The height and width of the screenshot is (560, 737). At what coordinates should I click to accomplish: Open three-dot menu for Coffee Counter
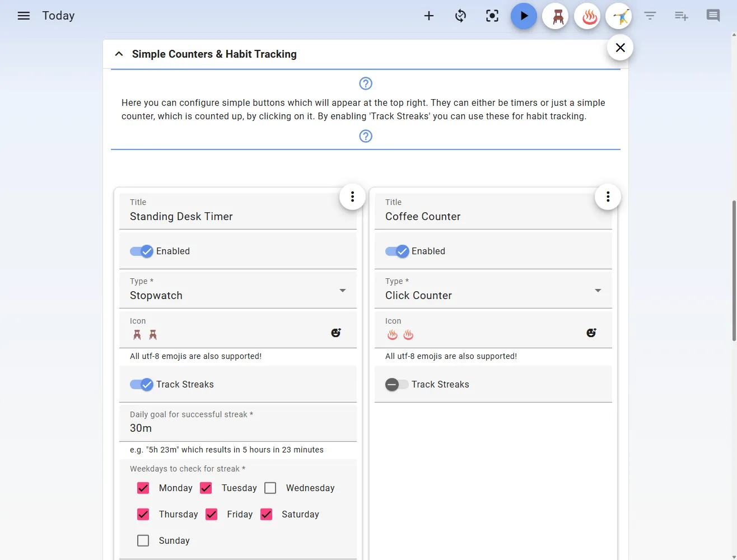[608, 197]
